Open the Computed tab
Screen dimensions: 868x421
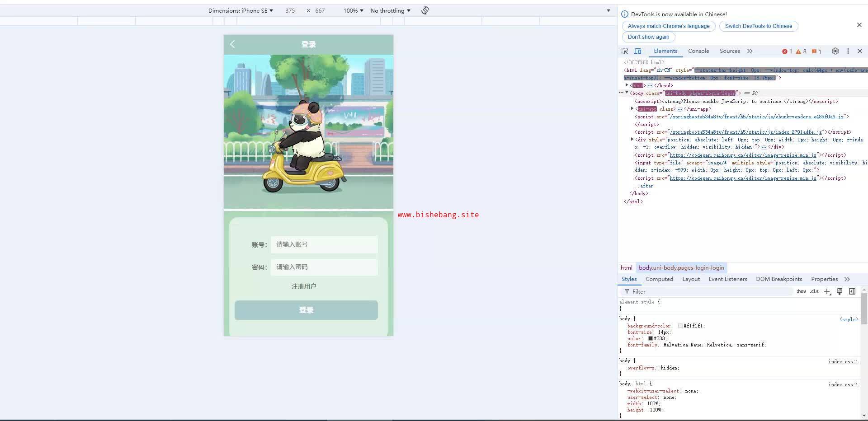[659, 279]
